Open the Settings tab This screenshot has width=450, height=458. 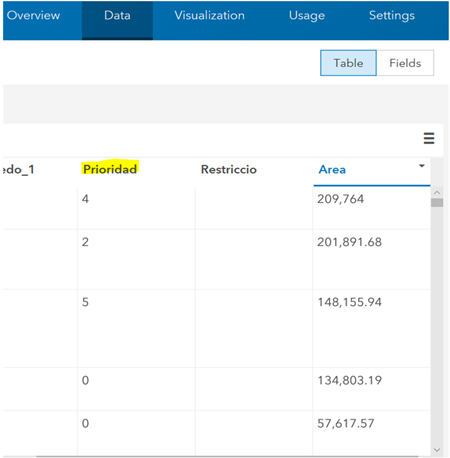pyautogui.click(x=392, y=15)
